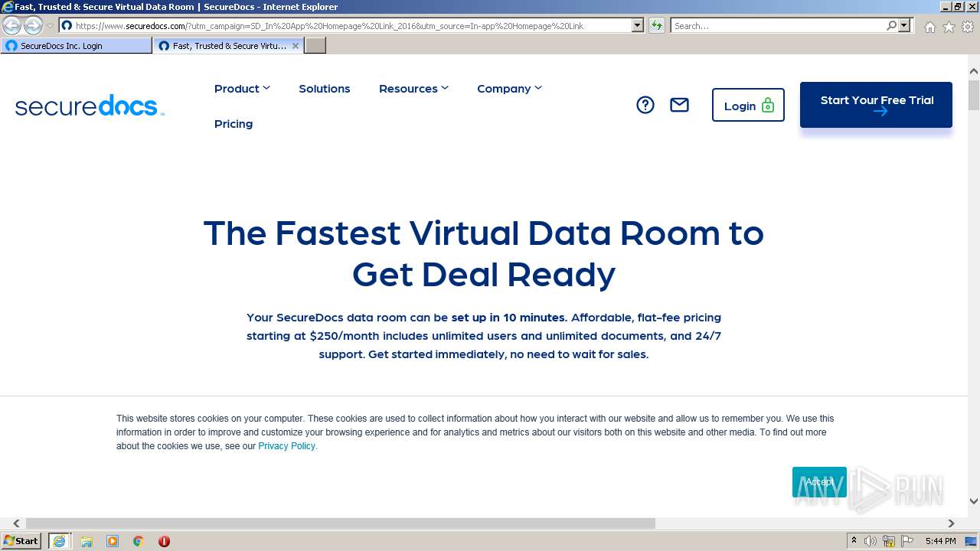
Task: Refresh the page with the reload icon
Action: pos(656,25)
